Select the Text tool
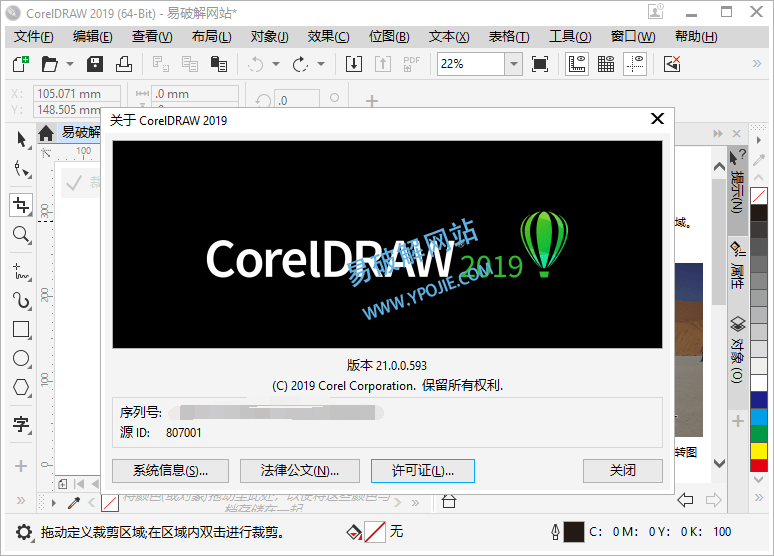 (21, 424)
